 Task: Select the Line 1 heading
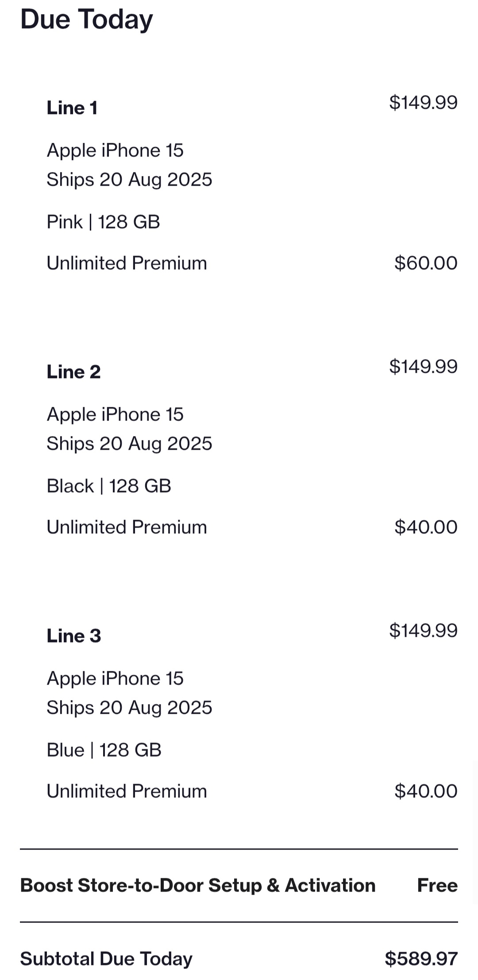(72, 108)
